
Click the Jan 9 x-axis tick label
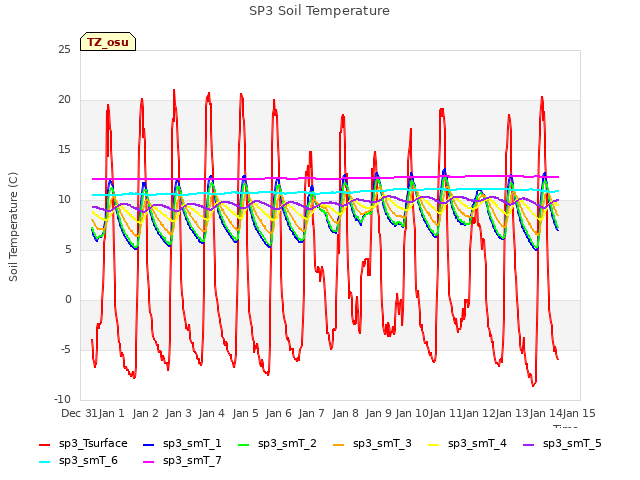pos(378,413)
